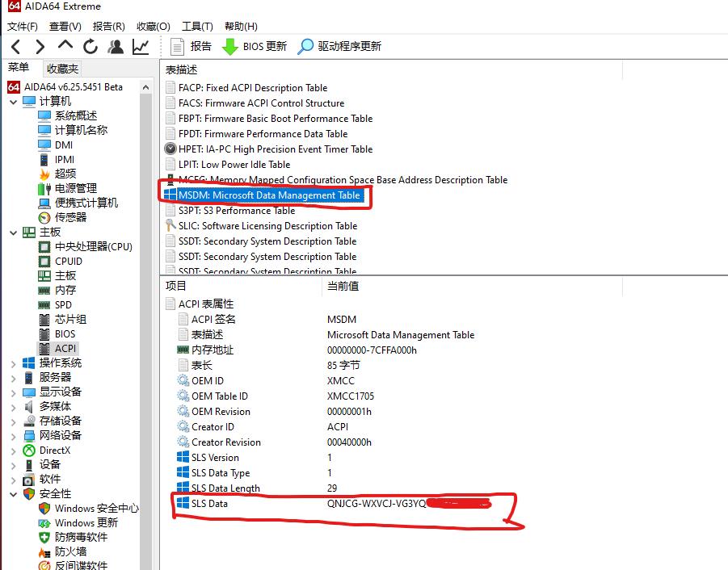Click the forward navigation arrow icon
This screenshot has height=570, width=728.
(39, 46)
